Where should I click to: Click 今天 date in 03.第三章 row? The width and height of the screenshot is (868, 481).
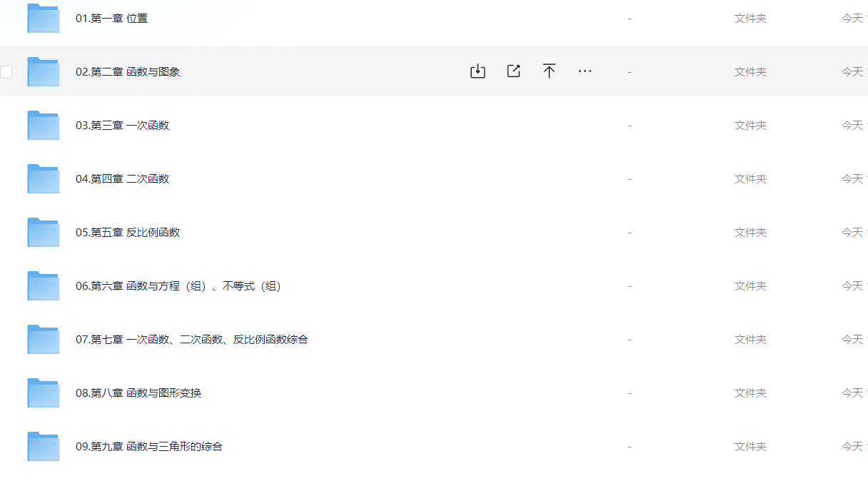click(854, 126)
